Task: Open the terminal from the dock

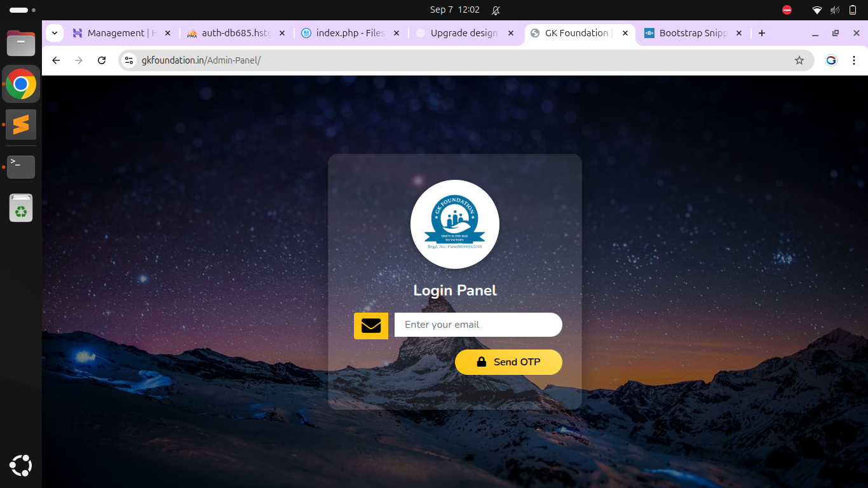Action: point(21,166)
